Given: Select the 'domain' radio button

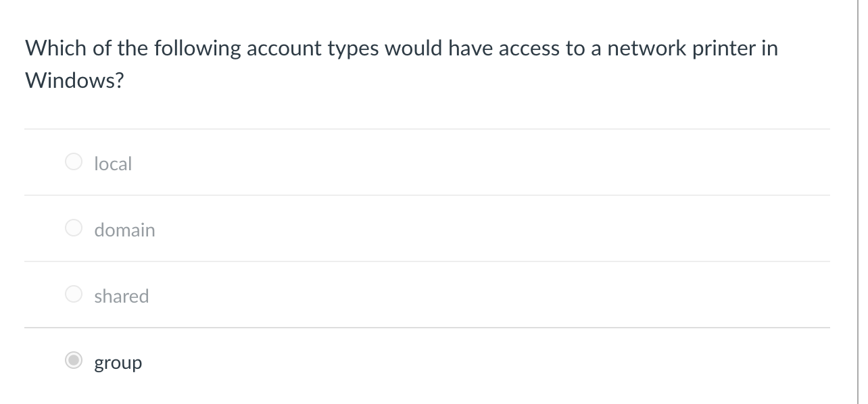Looking at the screenshot, I should click(73, 228).
